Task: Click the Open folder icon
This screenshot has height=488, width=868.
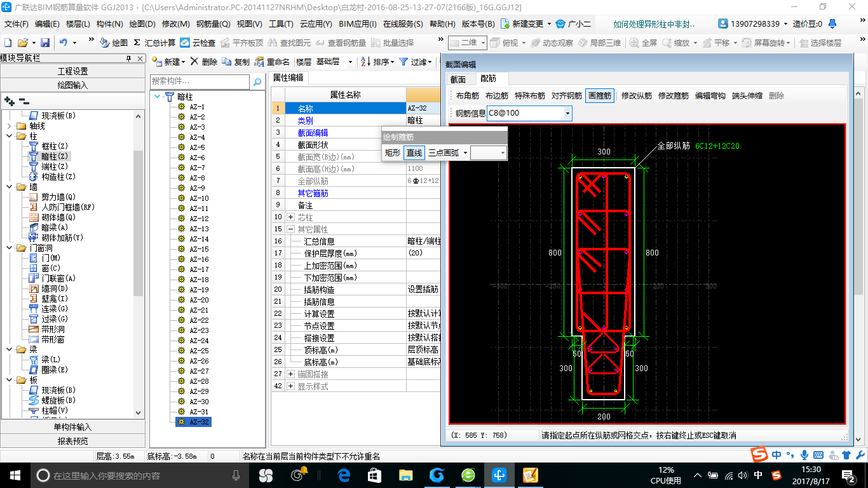Action: point(22,43)
